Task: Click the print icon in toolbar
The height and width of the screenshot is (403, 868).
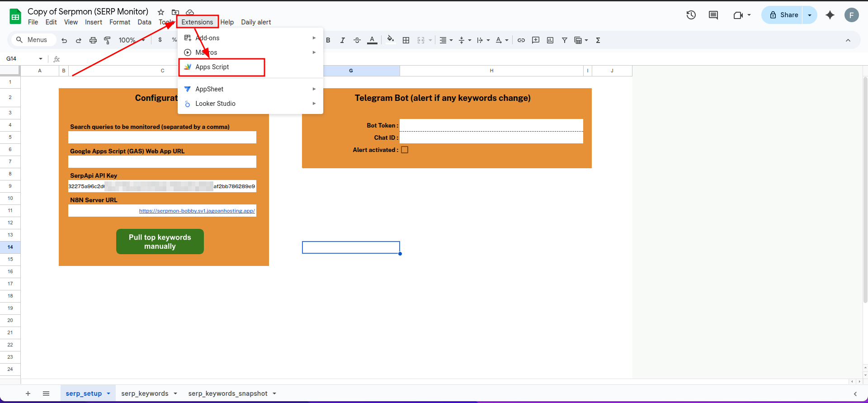Action: [93, 40]
